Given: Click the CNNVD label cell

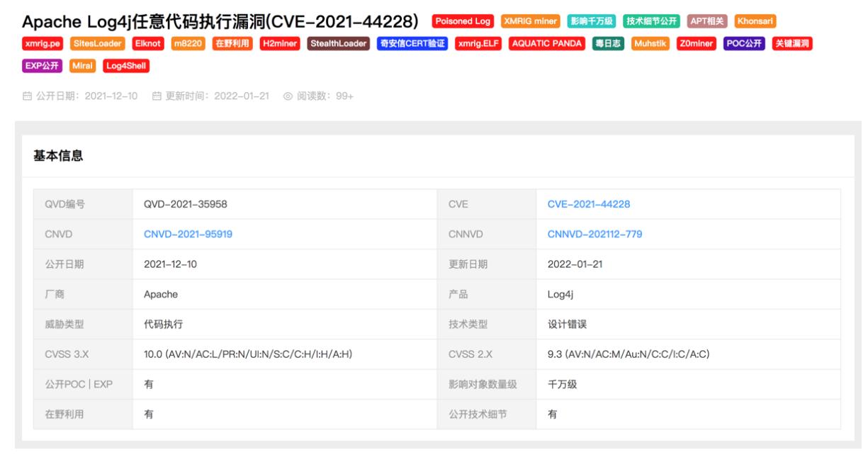Looking at the screenshot, I should point(487,234).
